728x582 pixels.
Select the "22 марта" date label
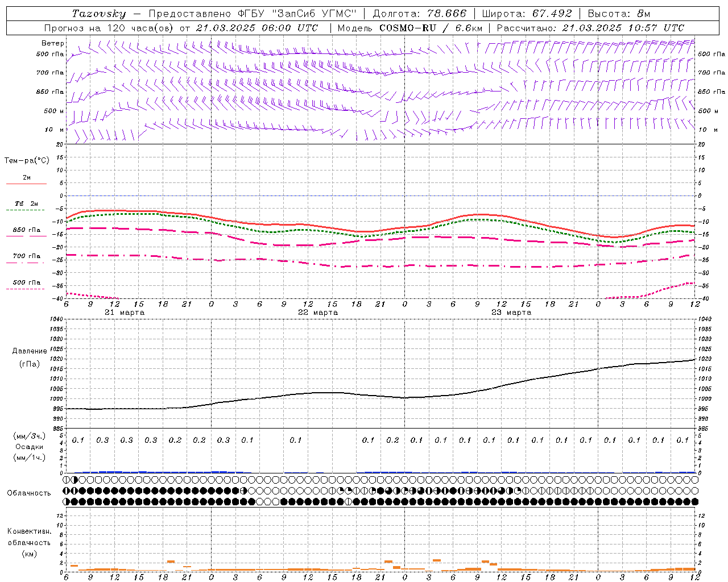[x=318, y=313]
